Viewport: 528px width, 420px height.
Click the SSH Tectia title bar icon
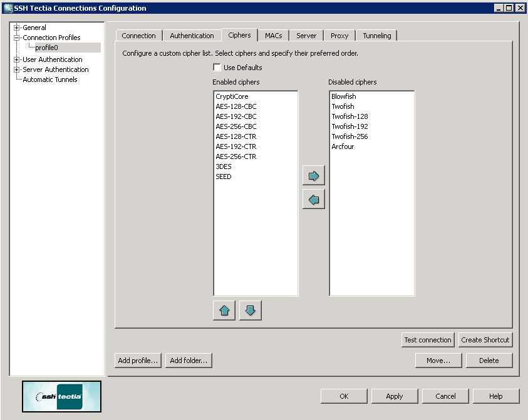[8, 8]
